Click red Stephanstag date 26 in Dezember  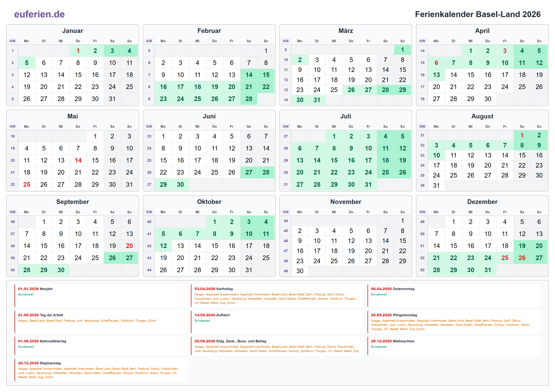coord(522,258)
